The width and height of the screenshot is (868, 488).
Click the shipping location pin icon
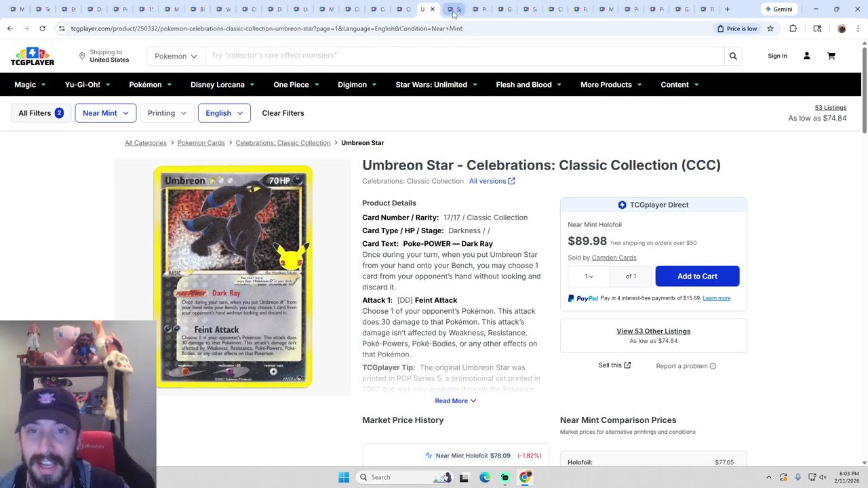click(82, 56)
